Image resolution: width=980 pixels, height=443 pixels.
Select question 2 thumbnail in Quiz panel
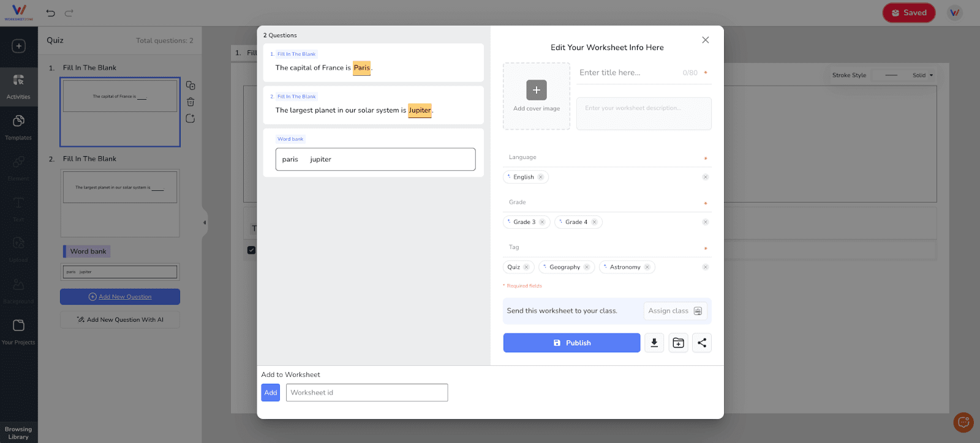point(120,203)
